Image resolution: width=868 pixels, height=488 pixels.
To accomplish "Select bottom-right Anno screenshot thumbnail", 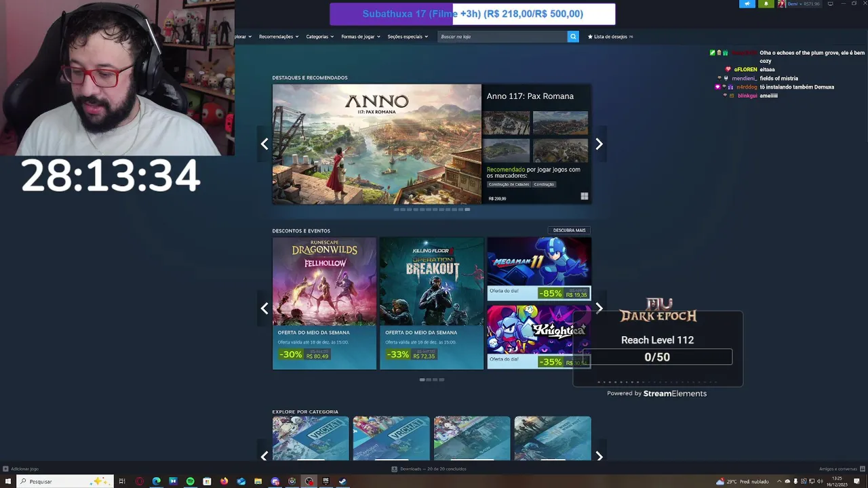I will (x=560, y=150).
